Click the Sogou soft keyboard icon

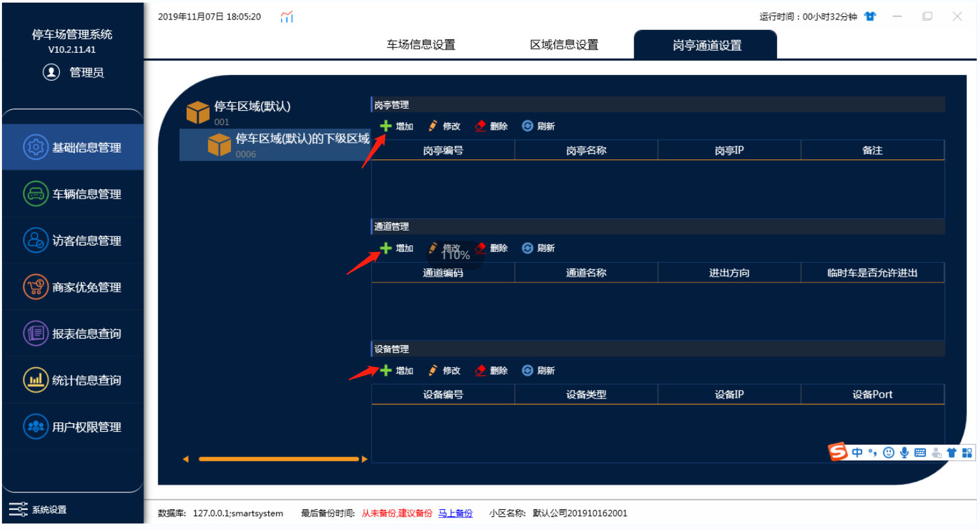pos(920,453)
